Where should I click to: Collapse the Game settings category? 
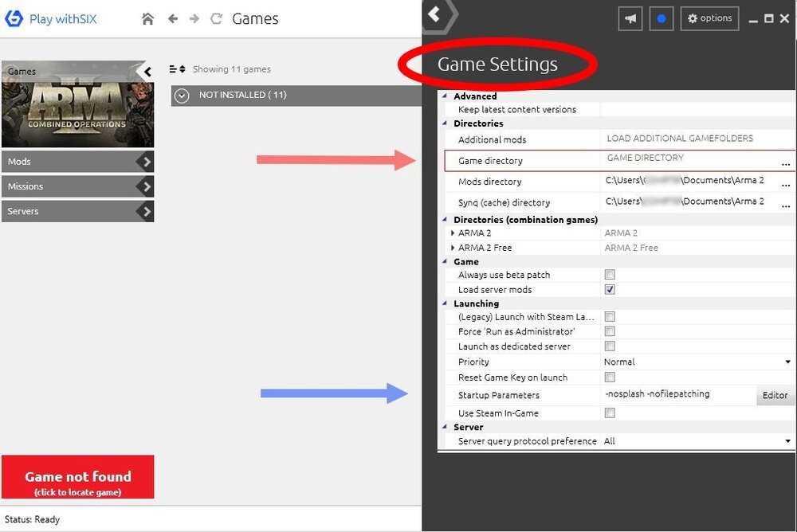point(445,261)
